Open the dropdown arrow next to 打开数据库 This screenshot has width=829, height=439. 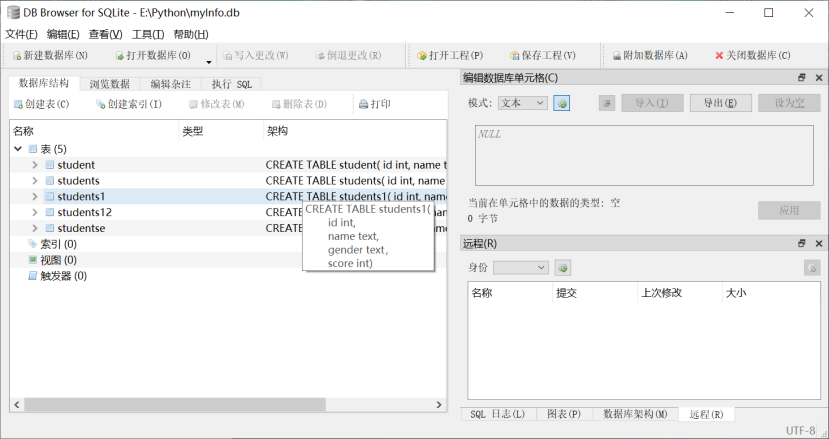[x=209, y=62]
